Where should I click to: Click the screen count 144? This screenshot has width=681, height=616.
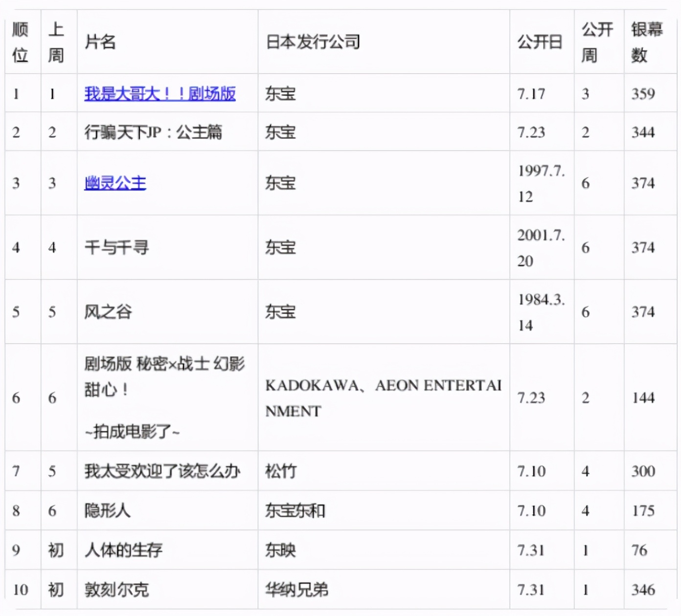point(643,398)
